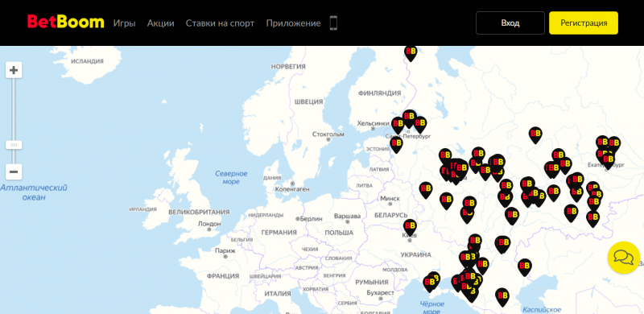Click the Хельсинки city label
Image resolution: width=644 pixels, height=314 pixels.
tap(373, 123)
